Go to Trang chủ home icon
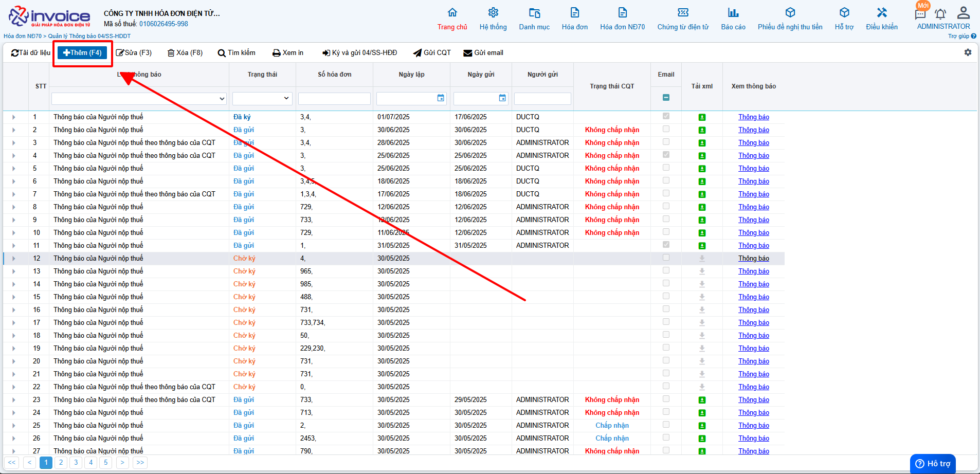Image resolution: width=980 pixels, height=474 pixels. 452,12
